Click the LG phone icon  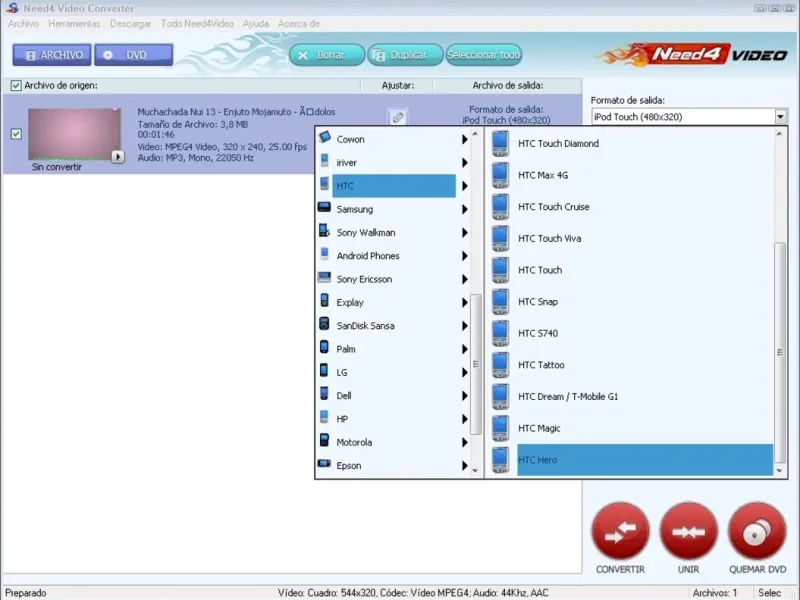click(x=324, y=370)
